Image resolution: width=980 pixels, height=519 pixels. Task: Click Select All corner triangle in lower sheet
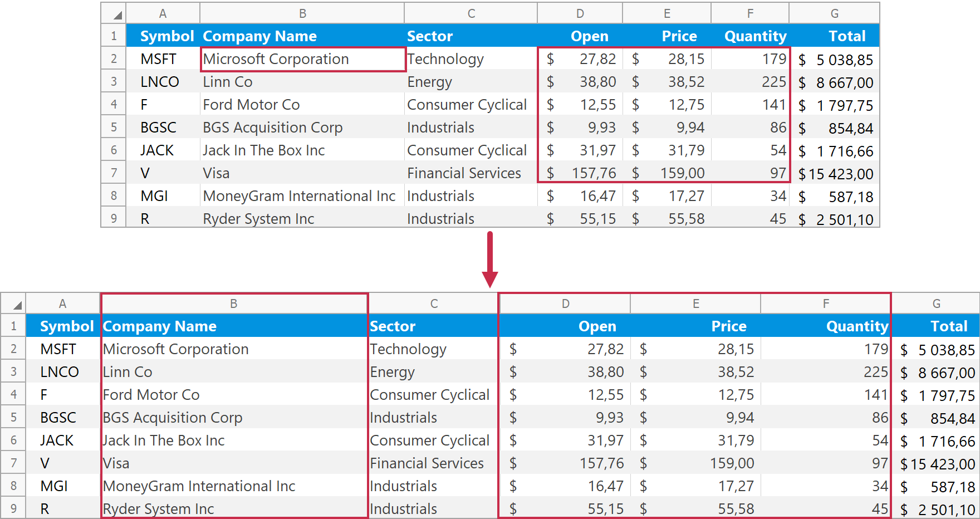15,304
